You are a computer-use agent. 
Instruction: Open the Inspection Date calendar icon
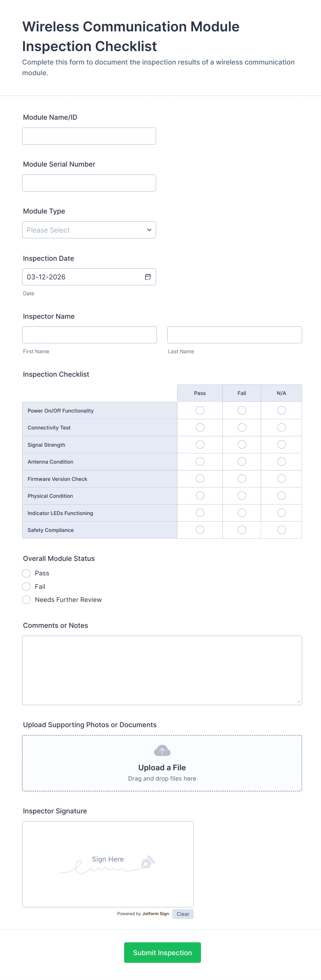(148, 277)
